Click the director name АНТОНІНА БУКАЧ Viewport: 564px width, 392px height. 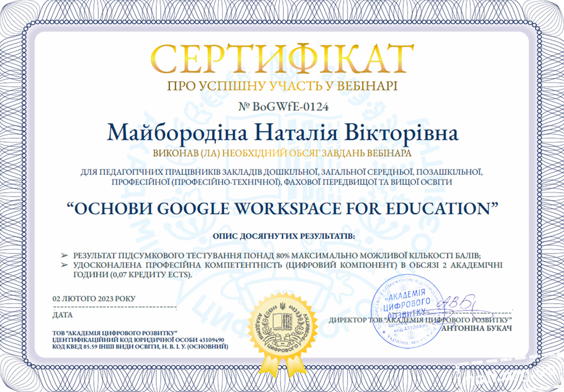[477, 328]
